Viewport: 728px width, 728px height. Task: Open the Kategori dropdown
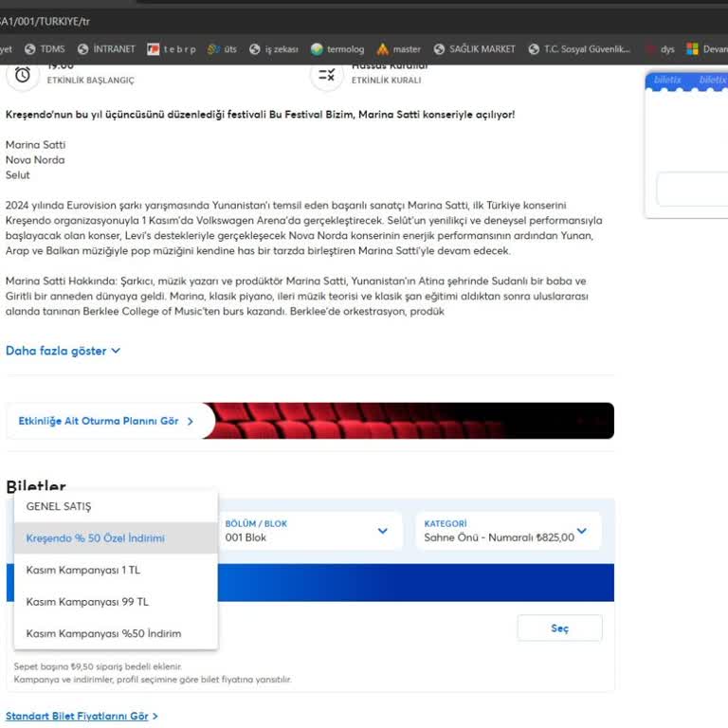(507, 531)
